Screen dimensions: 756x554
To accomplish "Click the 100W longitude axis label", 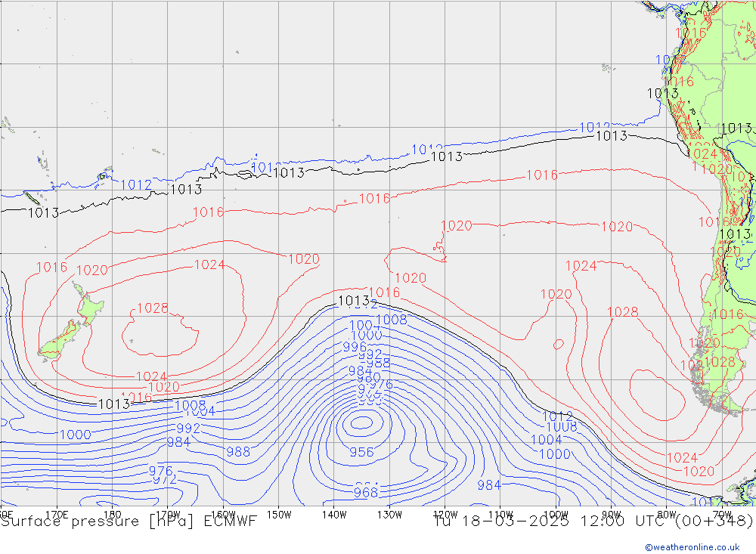I will [556, 514].
